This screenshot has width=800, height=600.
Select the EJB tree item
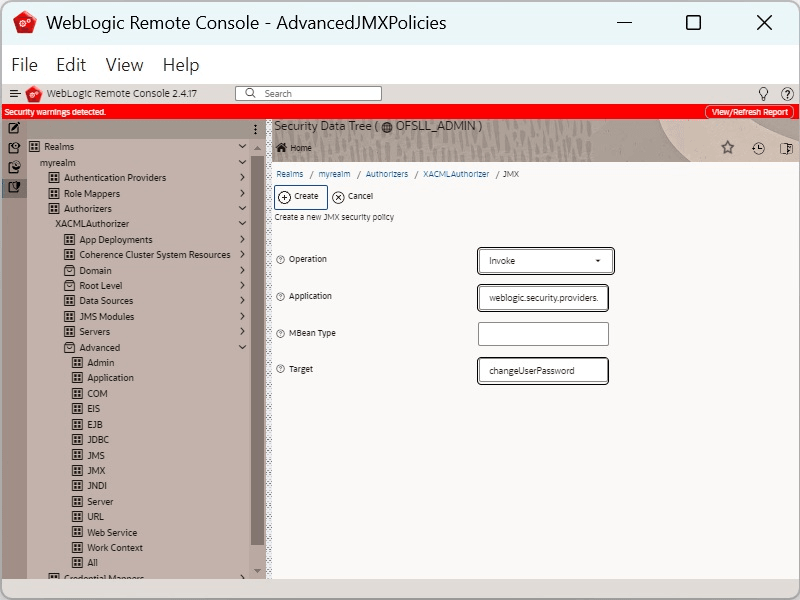coord(95,424)
